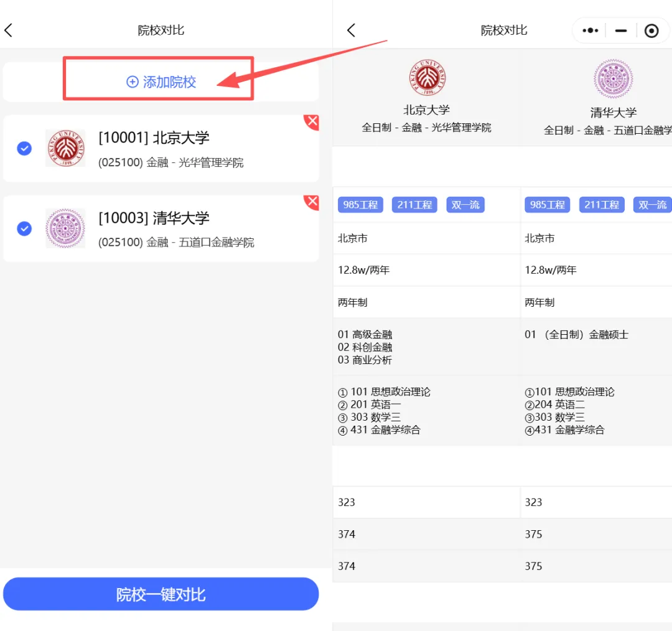Image resolution: width=672 pixels, height=631 pixels.
Task: Click ④ 431 金融学综合 in 北京大学 column
Action: coord(380,430)
